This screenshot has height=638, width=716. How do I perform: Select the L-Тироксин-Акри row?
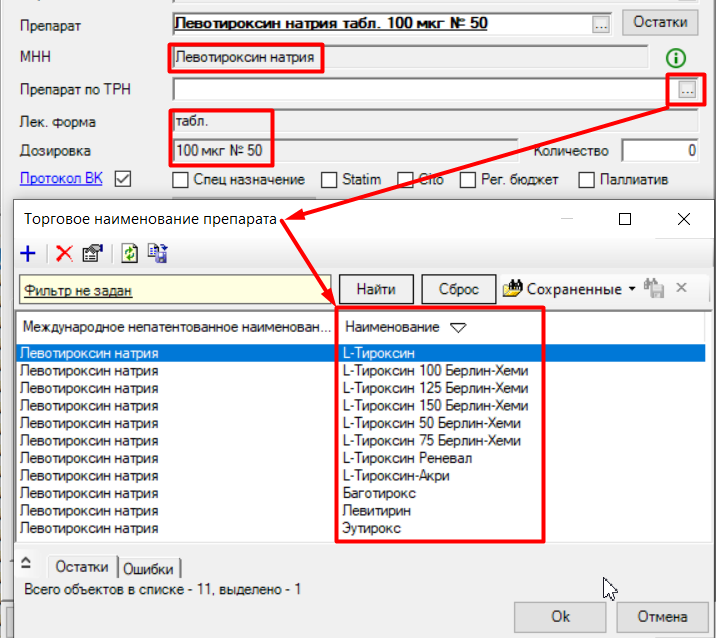361,475
